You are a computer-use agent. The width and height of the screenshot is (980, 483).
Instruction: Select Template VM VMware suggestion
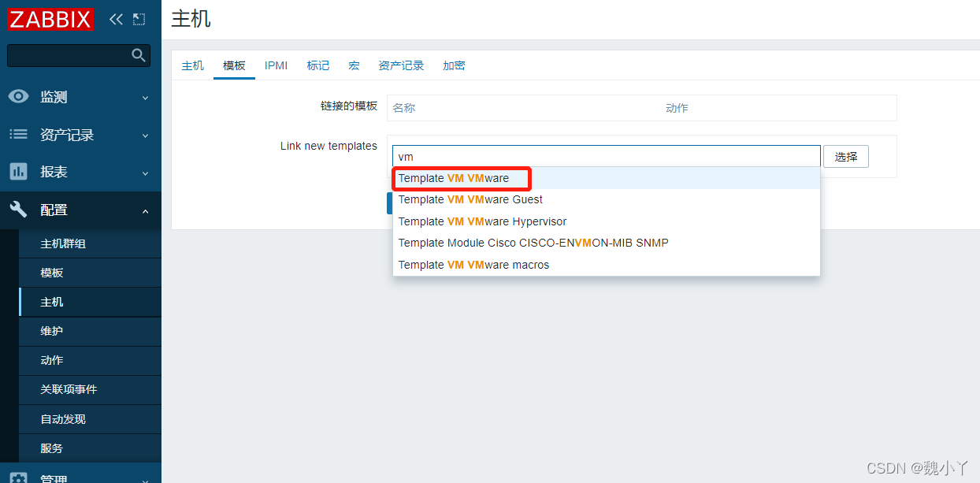[x=607, y=178]
